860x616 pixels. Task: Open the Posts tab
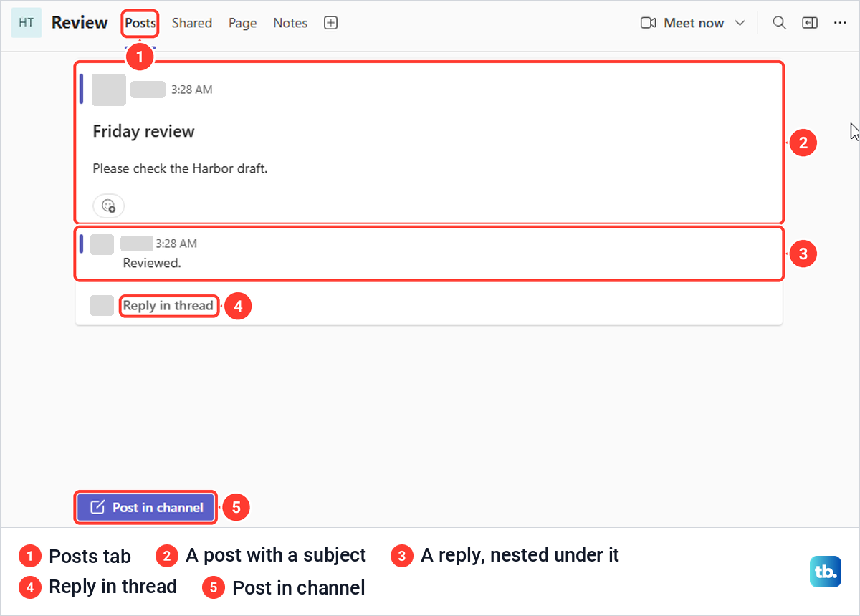[140, 23]
